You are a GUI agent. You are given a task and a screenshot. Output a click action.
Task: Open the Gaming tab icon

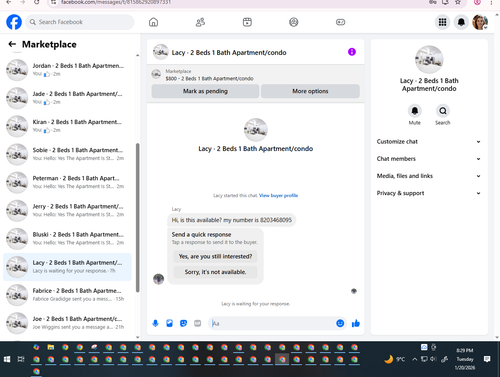[340, 22]
